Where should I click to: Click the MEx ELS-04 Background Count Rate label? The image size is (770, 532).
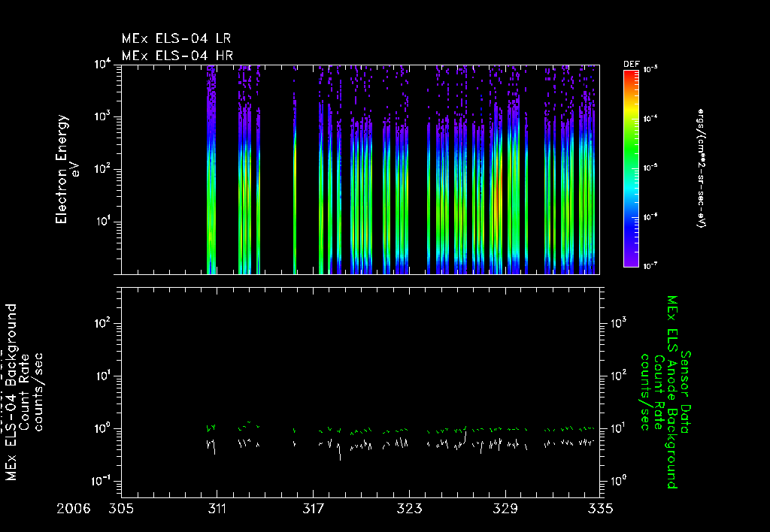click(23, 391)
